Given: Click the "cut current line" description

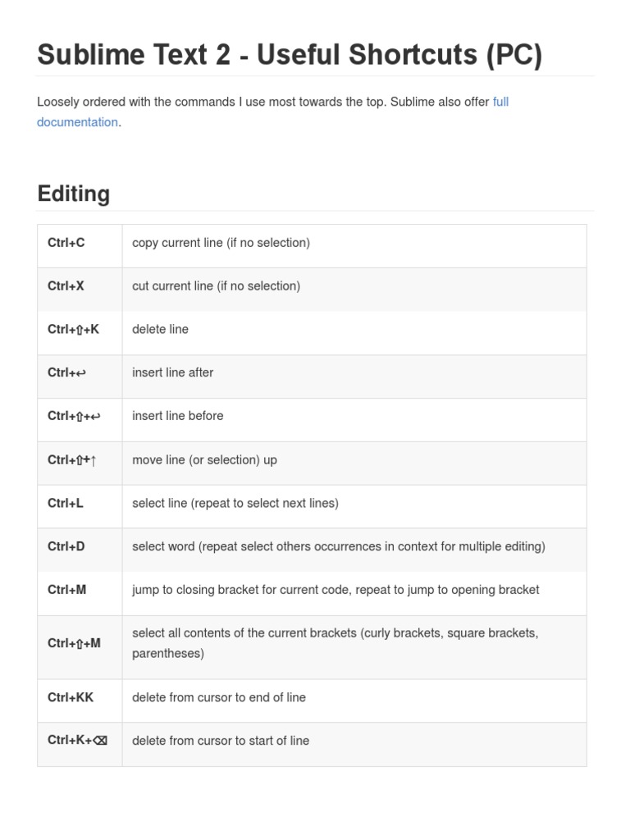Looking at the screenshot, I should pyautogui.click(x=216, y=286).
